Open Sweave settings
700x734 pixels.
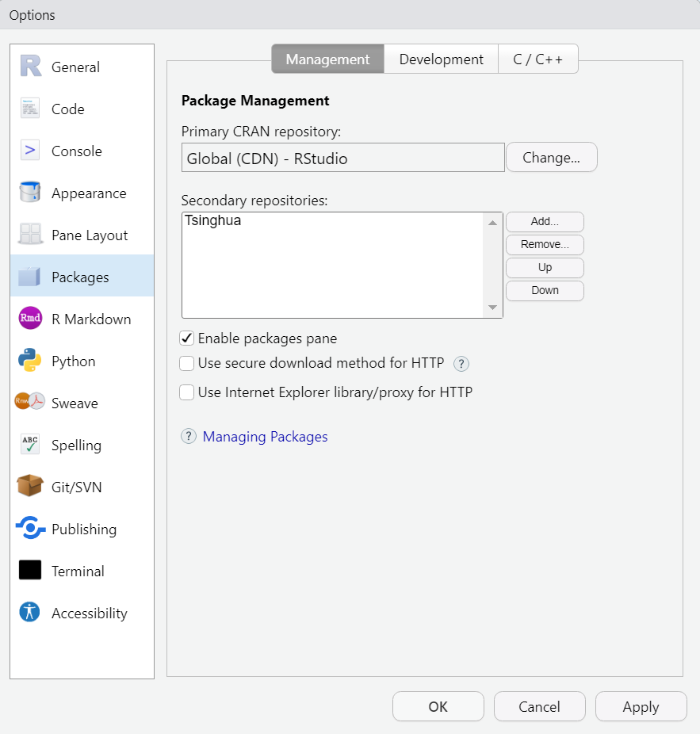point(82,403)
